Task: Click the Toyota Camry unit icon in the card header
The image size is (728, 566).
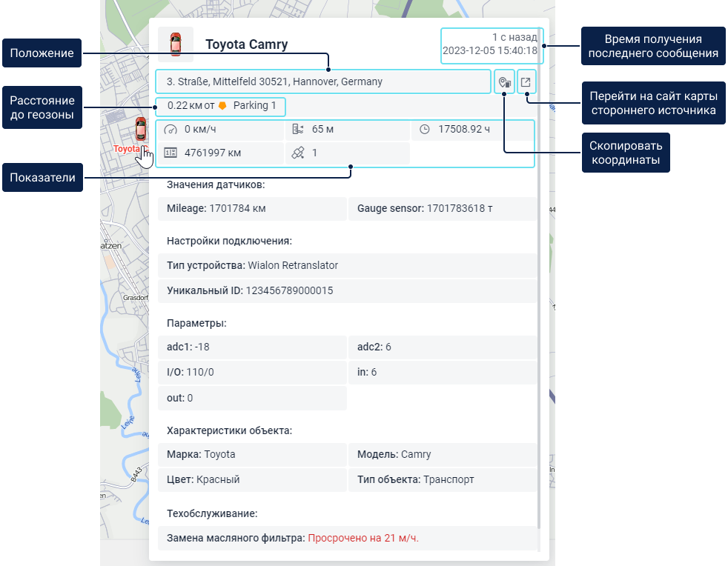Action: coord(176,44)
